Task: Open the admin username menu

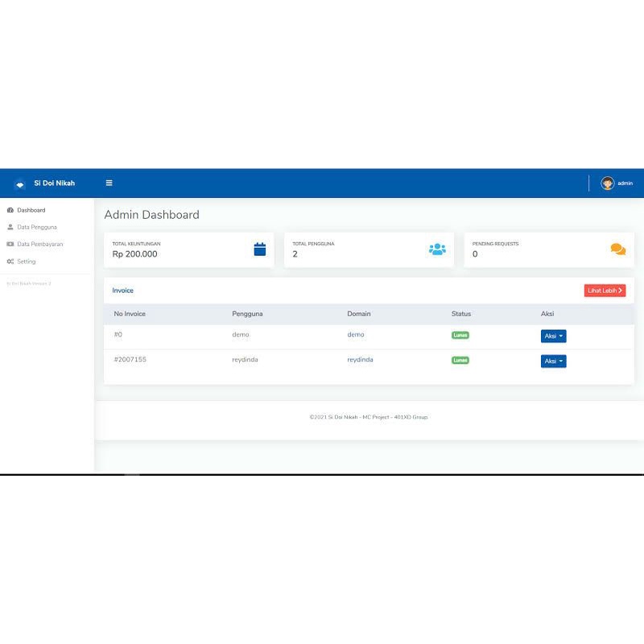Action: [x=625, y=184]
